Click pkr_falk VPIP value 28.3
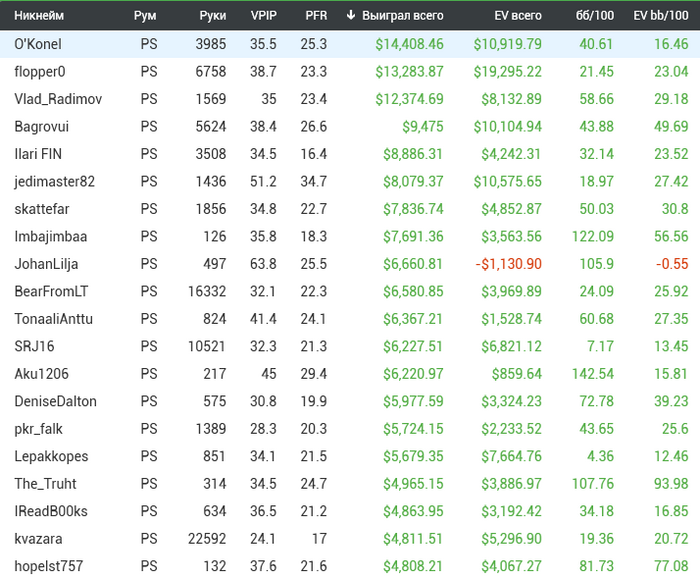This screenshot has width=700, height=579. coord(263,429)
